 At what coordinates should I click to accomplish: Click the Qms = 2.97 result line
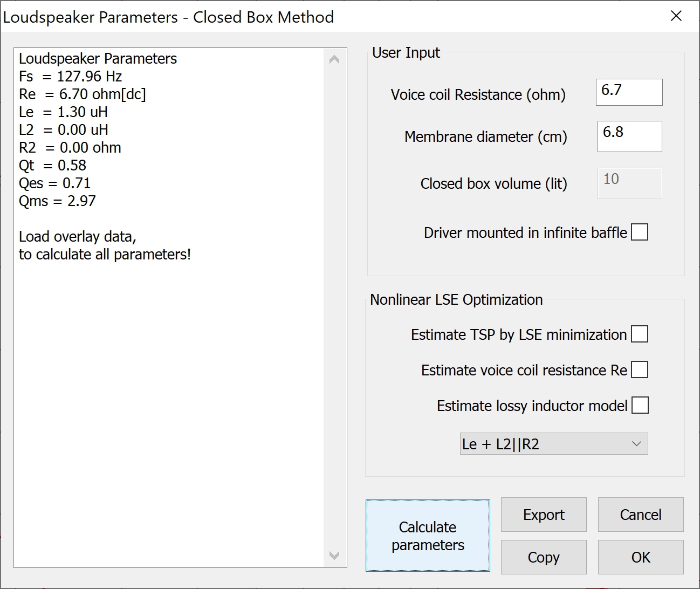58,201
